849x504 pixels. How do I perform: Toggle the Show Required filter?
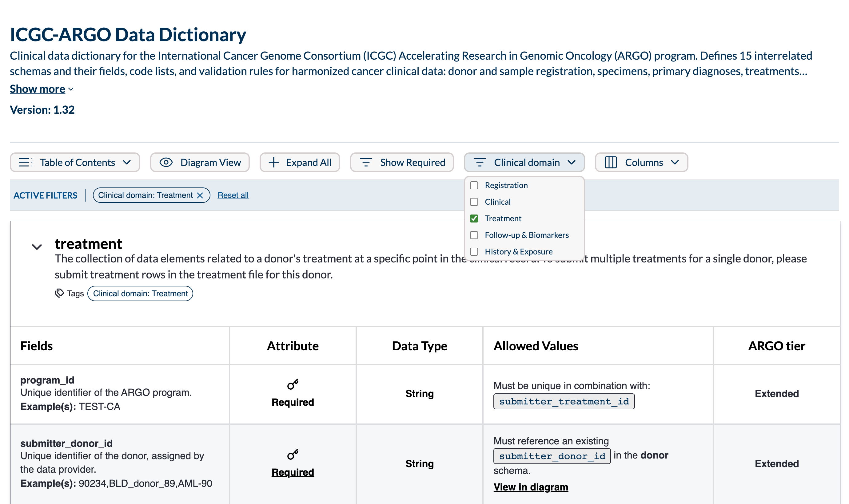coord(402,162)
